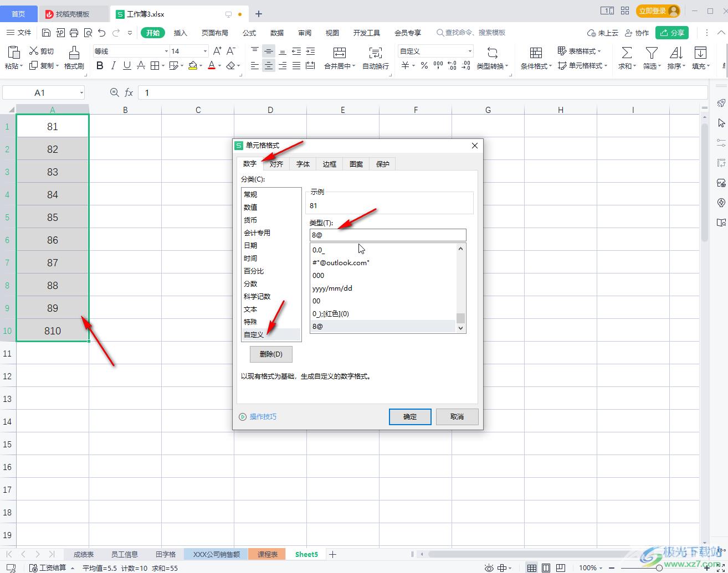
Task: Open the font size dropdown showing 14
Action: (204, 51)
